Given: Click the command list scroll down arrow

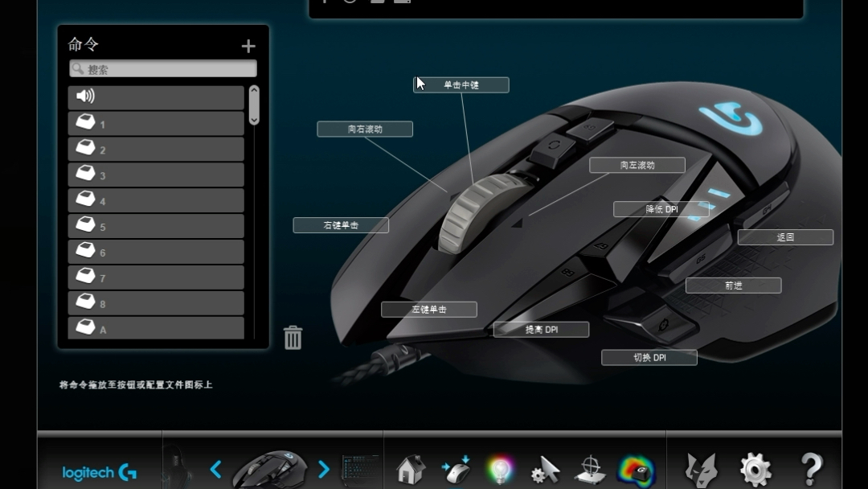Looking at the screenshot, I should click(254, 120).
